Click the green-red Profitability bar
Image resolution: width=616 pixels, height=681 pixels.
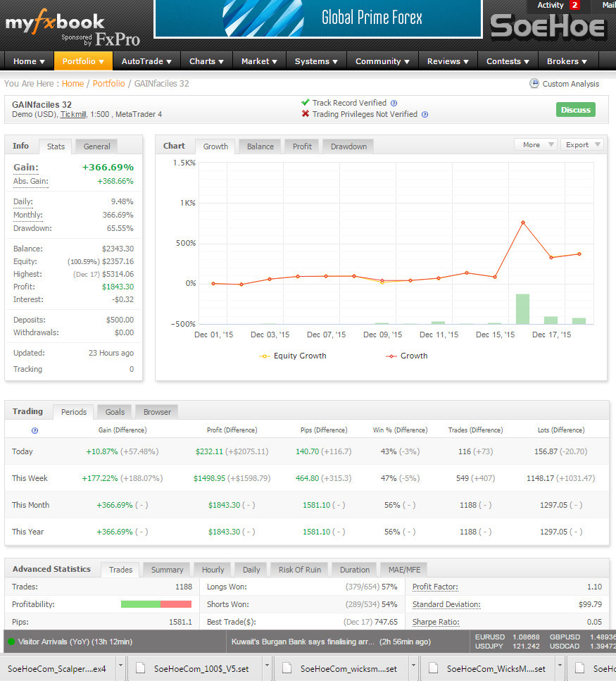pyautogui.click(x=156, y=604)
